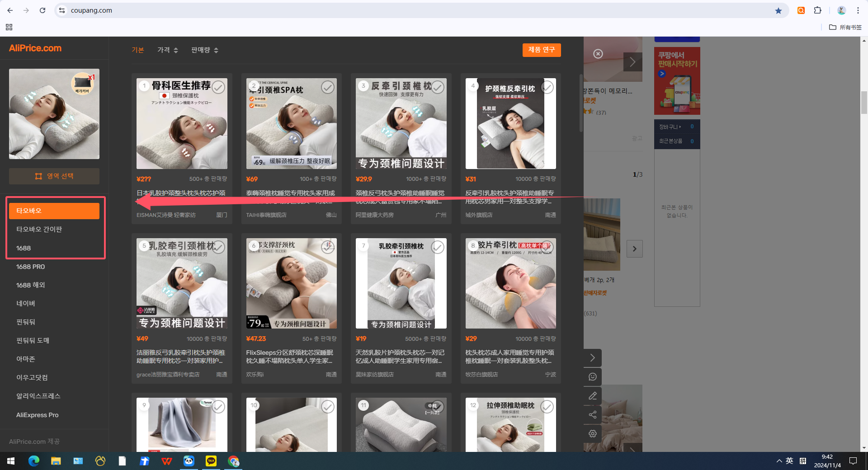Select 1688 해외 source
This screenshot has width=868, height=470.
coord(54,285)
